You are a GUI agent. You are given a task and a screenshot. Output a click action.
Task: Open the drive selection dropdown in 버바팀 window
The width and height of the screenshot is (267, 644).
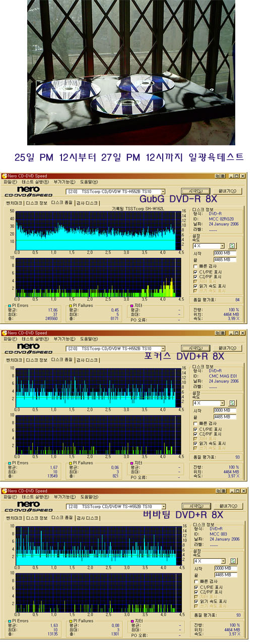tap(163, 507)
